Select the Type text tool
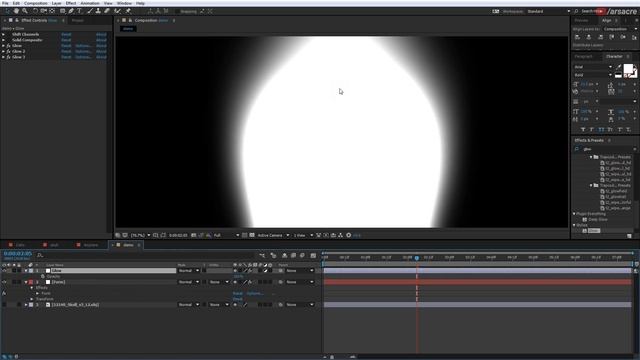Viewport: 640px width, 360px height. tap(80, 11)
